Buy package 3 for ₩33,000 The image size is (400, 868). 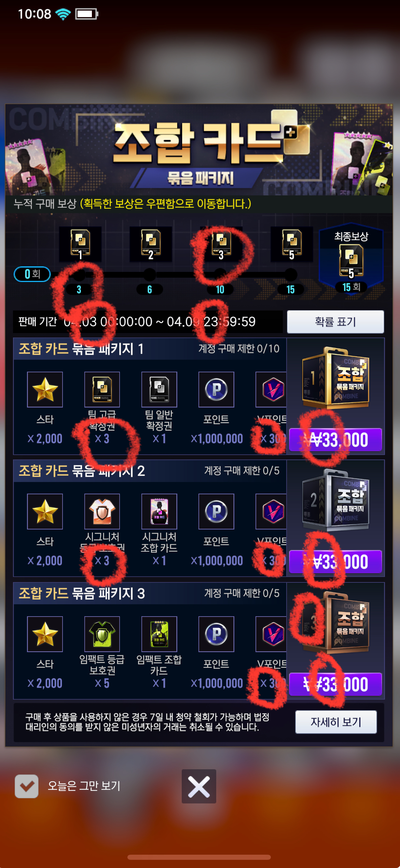point(335,684)
